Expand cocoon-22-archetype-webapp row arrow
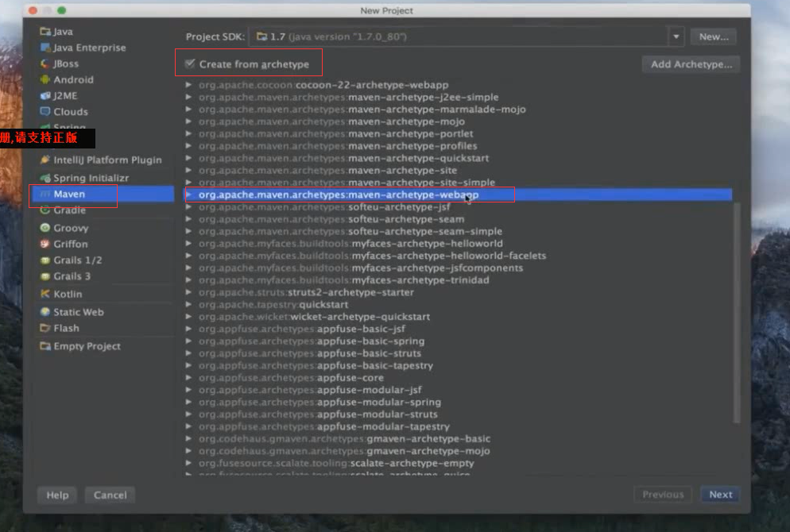The height and width of the screenshot is (532, 790). tap(188, 84)
